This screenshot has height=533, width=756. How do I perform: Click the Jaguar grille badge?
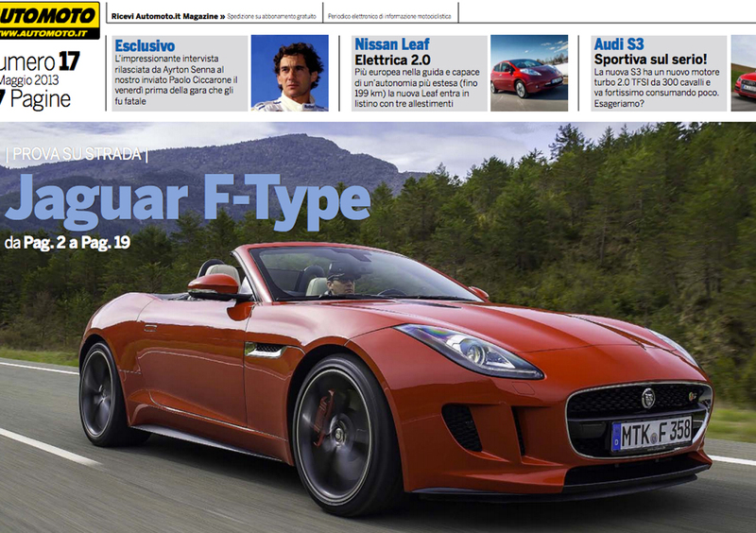648,398
